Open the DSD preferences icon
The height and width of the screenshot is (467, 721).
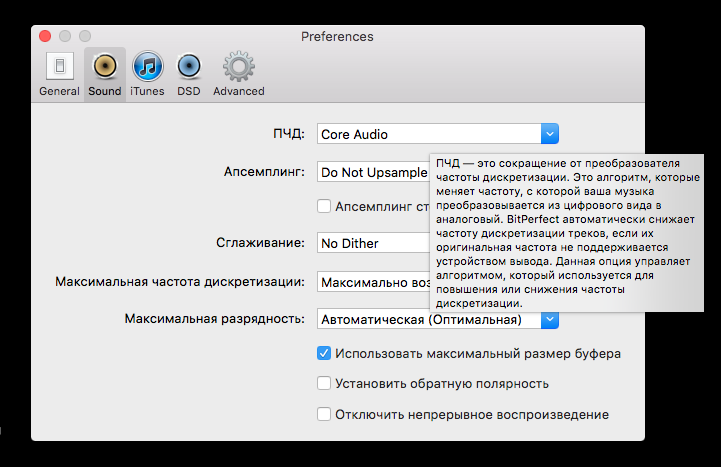pyautogui.click(x=189, y=67)
